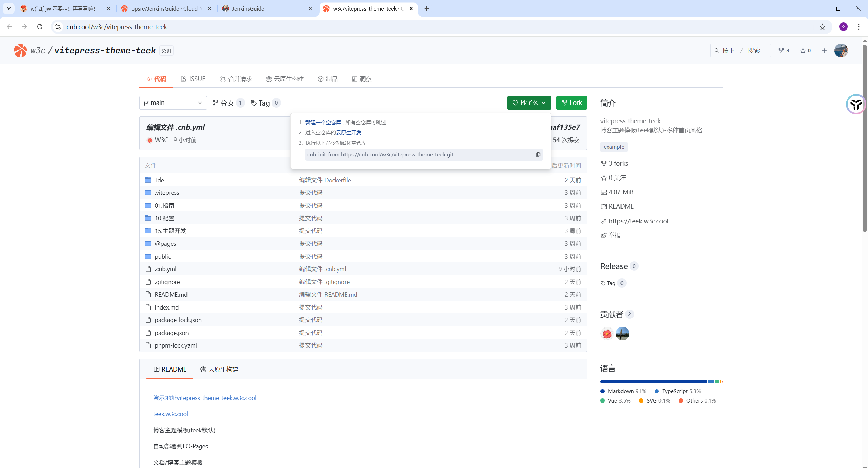Open the 演示地址 vitepress-theme-teek.w3c.cool link
The image size is (868, 468).
click(x=204, y=398)
